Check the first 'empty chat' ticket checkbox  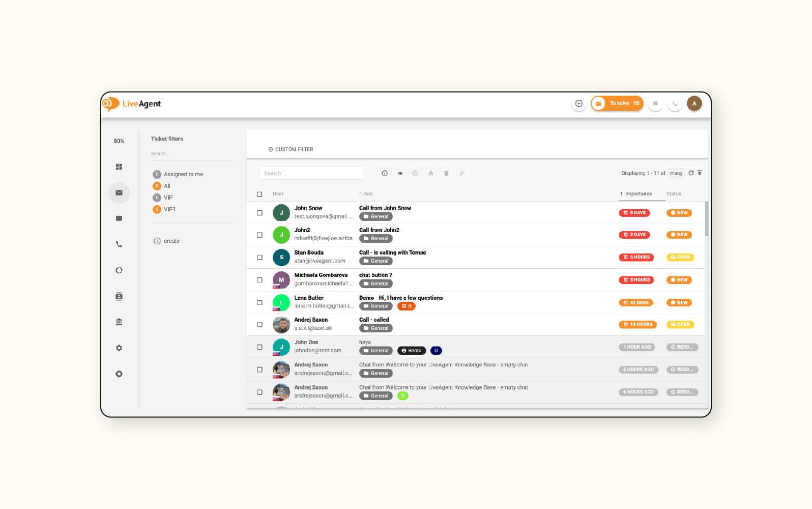click(259, 370)
